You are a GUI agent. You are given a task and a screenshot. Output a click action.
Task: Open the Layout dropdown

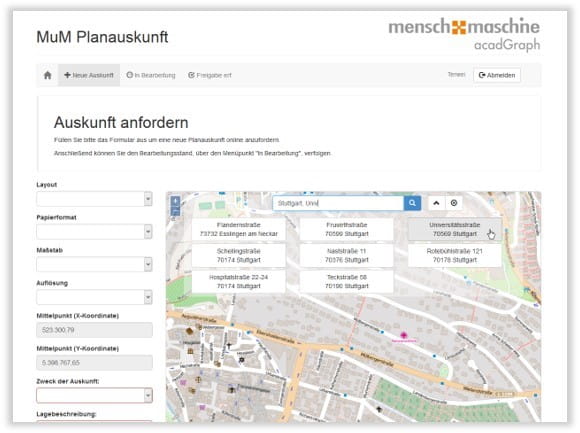94,199
